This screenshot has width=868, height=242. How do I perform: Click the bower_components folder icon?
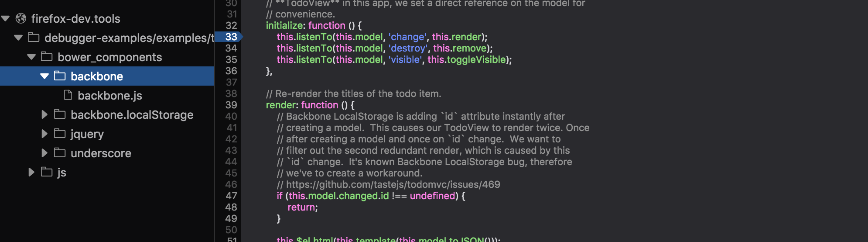(47, 57)
